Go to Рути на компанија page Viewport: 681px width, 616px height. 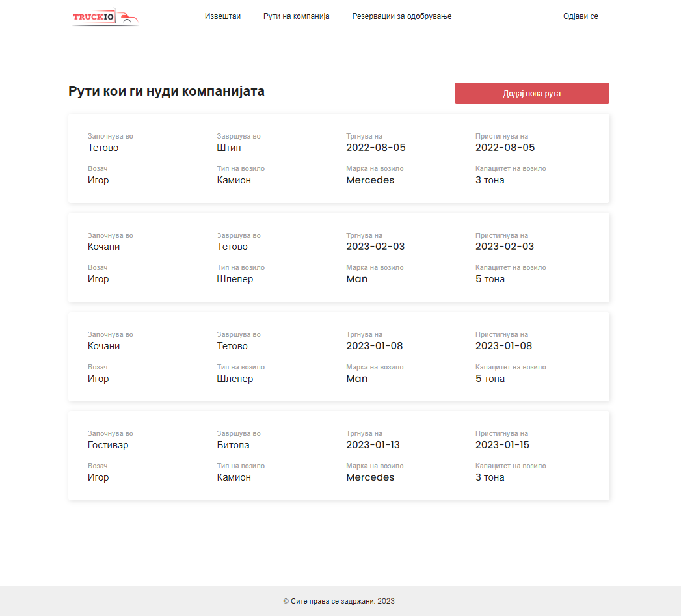(x=296, y=16)
